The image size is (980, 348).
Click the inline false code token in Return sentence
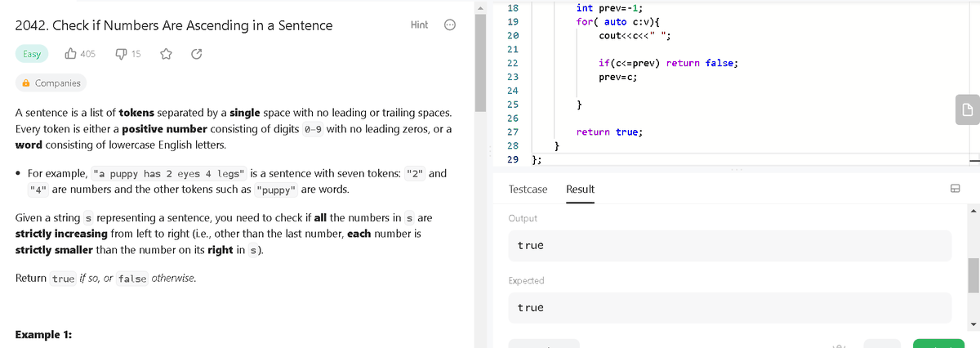click(x=132, y=279)
